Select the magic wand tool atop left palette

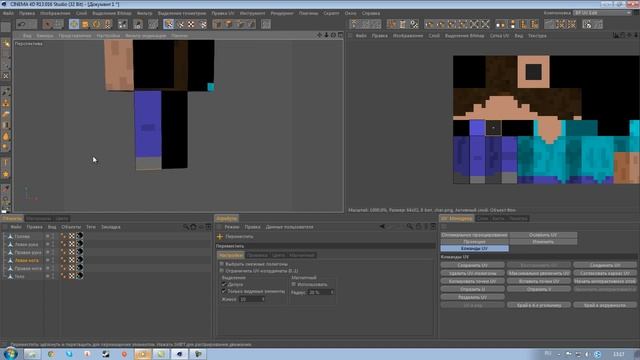6,43
